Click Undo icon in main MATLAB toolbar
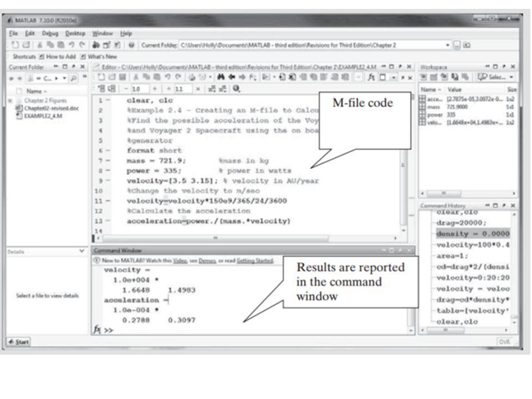532x399 pixels. [71, 45]
